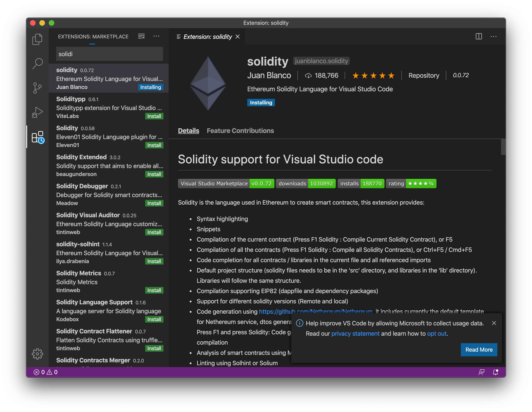532x412 pixels.
Task: Install Eleven01 Solidity extension
Action: (154, 145)
